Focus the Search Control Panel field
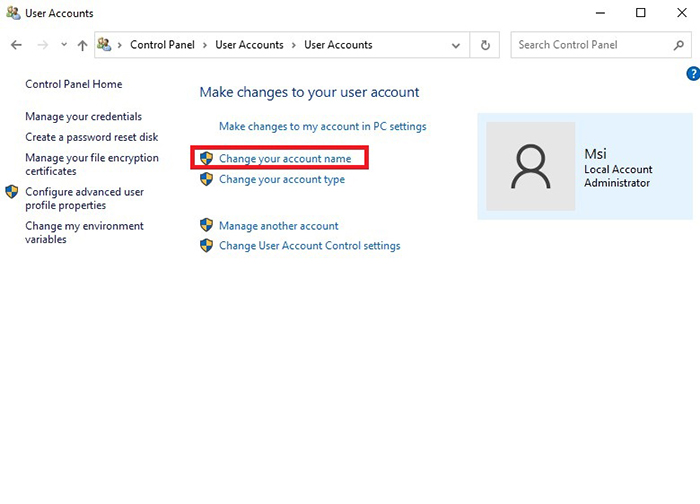The height and width of the screenshot is (504, 700). [590, 45]
